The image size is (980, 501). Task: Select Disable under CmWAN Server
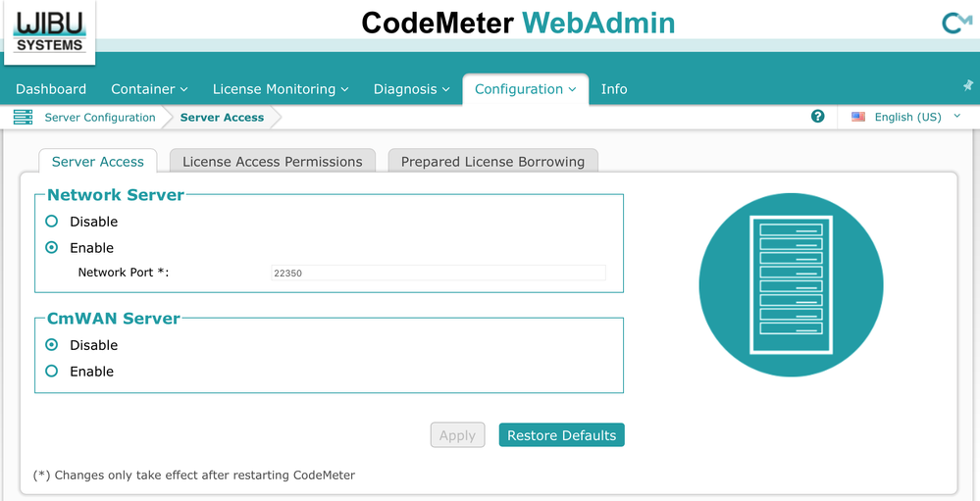[52, 345]
